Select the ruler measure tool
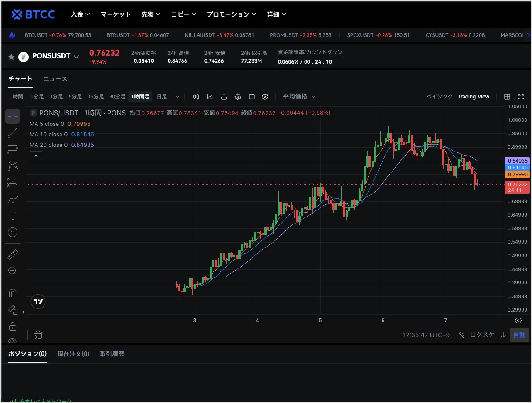The height and width of the screenshot is (403, 532). (x=13, y=254)
